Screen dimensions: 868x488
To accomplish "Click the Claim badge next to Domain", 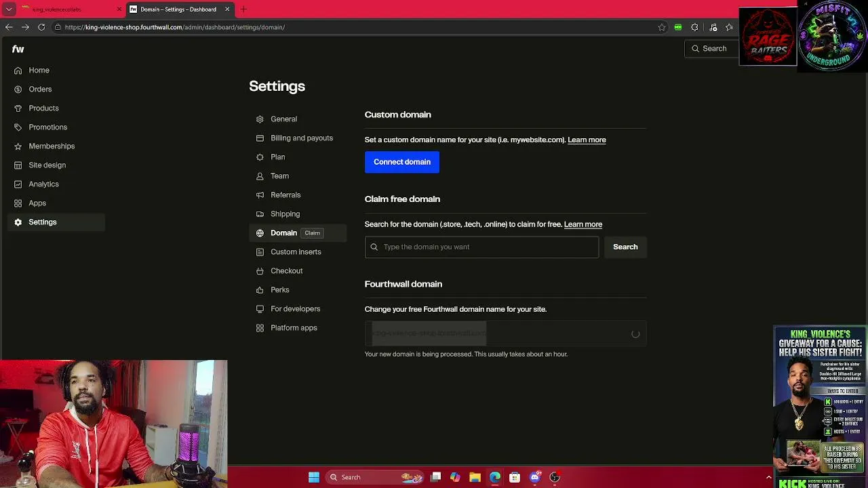I will pos(312,233).
